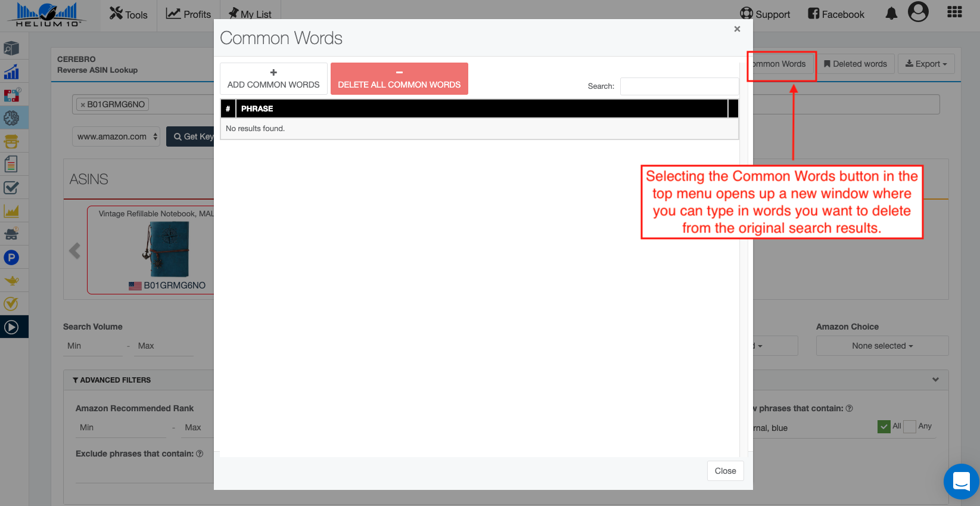Check the Any checkbox
Viewport: 980px width, 506px height.
910,427
